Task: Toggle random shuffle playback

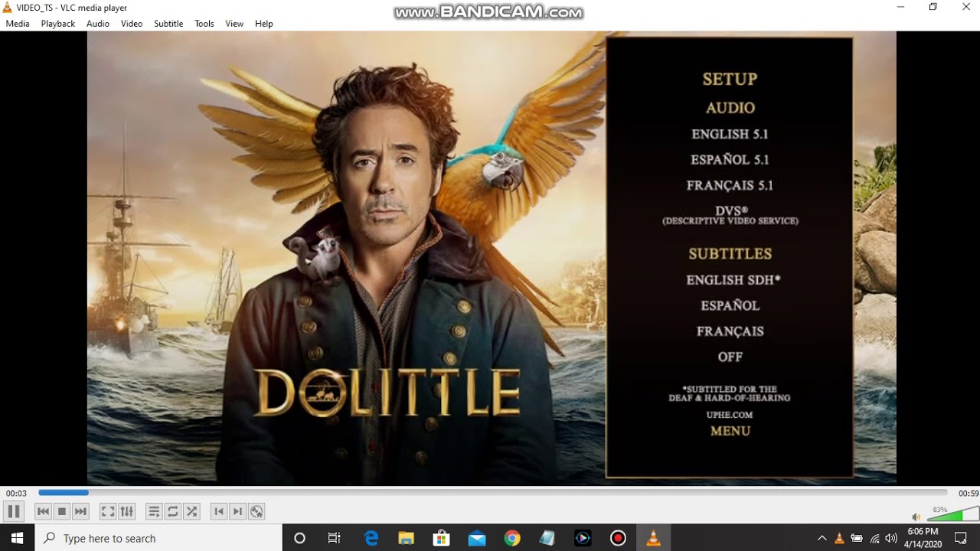Action: coord(191,511)
